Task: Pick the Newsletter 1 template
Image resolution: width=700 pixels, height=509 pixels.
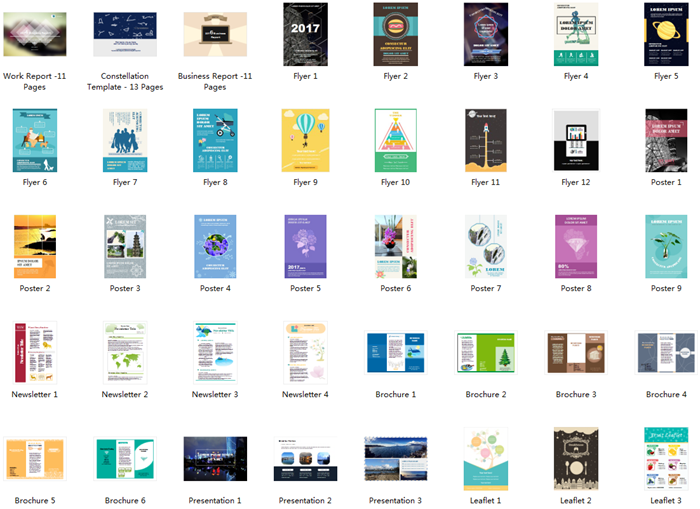Action: coord(35,352)
